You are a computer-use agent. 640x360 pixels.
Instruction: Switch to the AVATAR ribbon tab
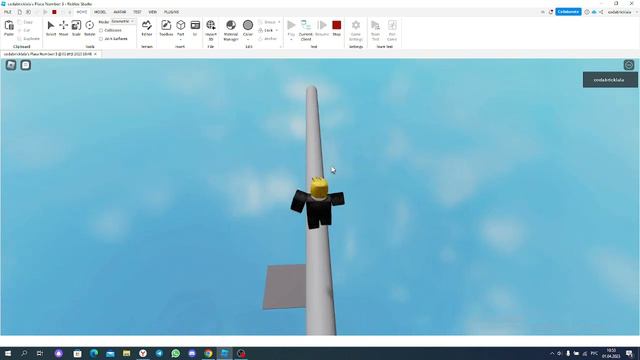point(120,12)
